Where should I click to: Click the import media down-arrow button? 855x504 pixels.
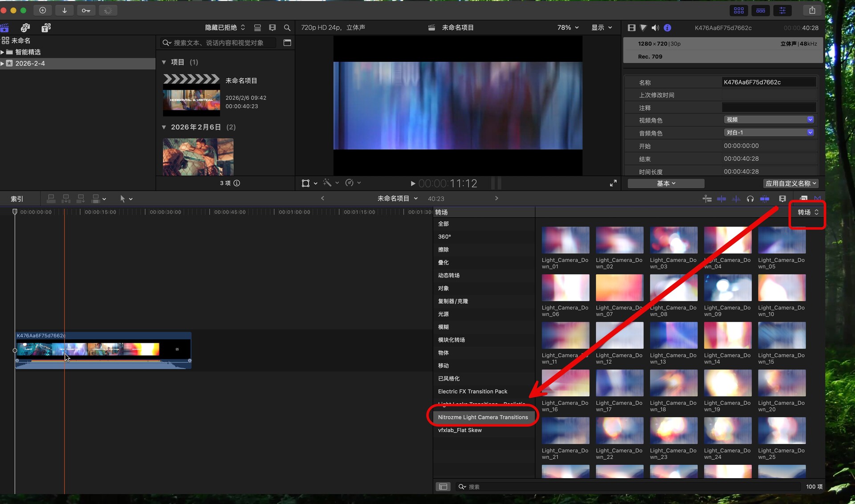[x=64, y=10]
